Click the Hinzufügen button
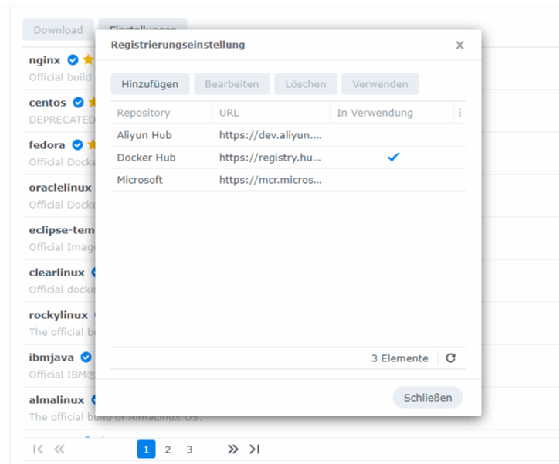This screenshot has width=559, height=464. pyautogui.click(x=150, y=84)
